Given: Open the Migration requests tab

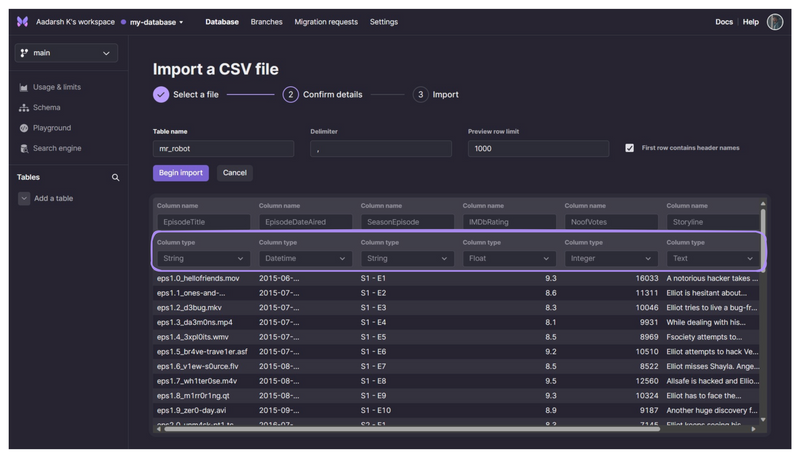Looking at the screenshot, I should click(326, 22).
